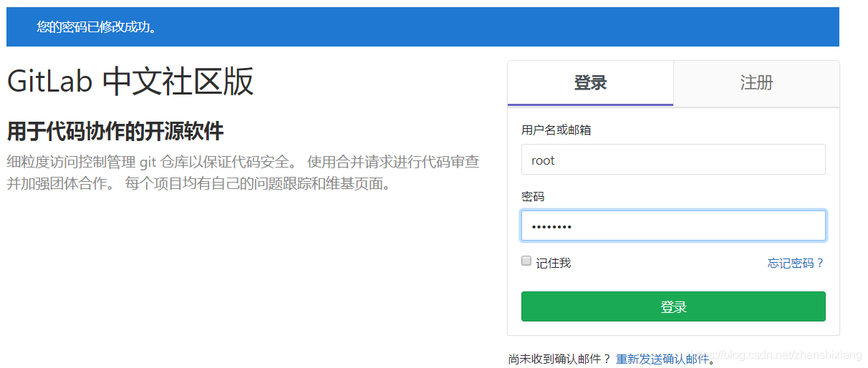Switch to the 登录 tab

(x=590, y=83)
